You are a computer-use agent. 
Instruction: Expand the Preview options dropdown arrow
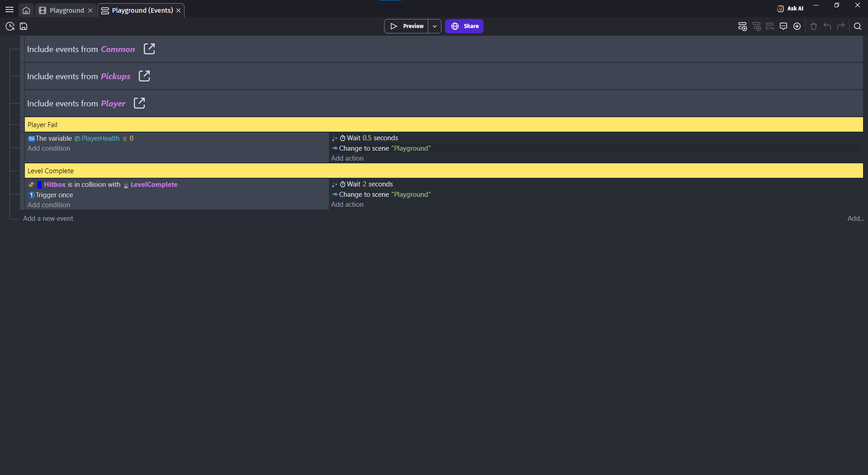click(435, 26)
